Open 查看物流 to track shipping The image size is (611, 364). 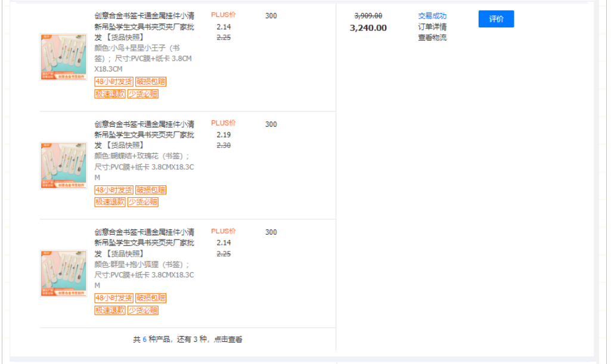pos(432,38)
